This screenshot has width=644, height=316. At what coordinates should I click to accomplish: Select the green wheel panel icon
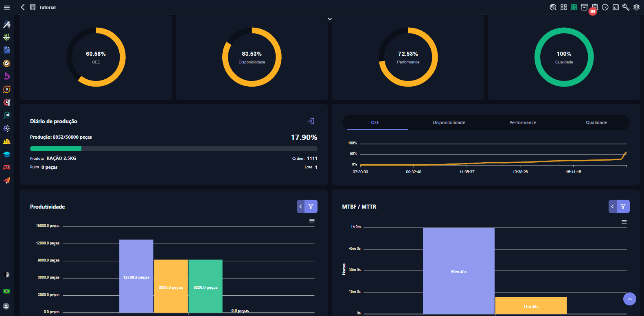[x=574, y=7]
